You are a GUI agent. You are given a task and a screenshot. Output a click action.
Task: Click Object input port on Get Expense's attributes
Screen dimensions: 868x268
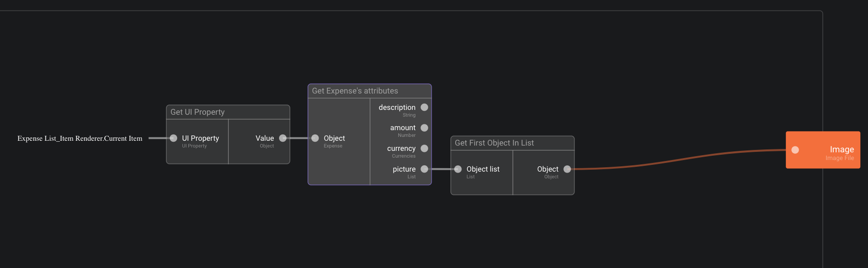[x=315, y=138]
